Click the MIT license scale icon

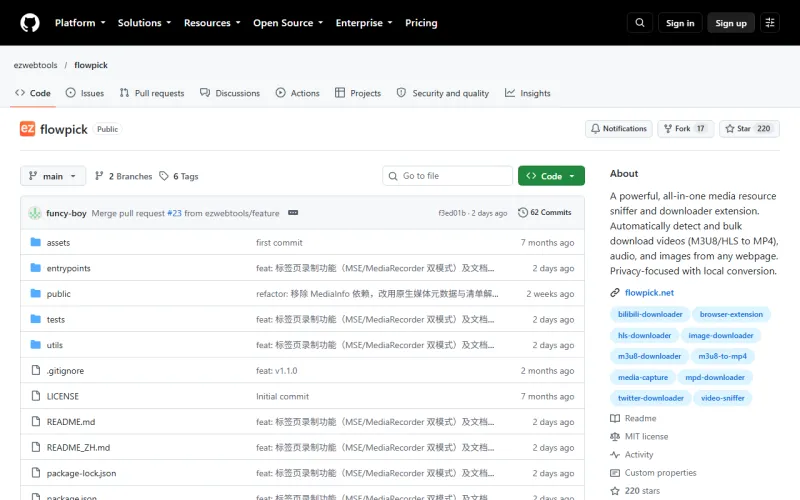tap(615, 437)
